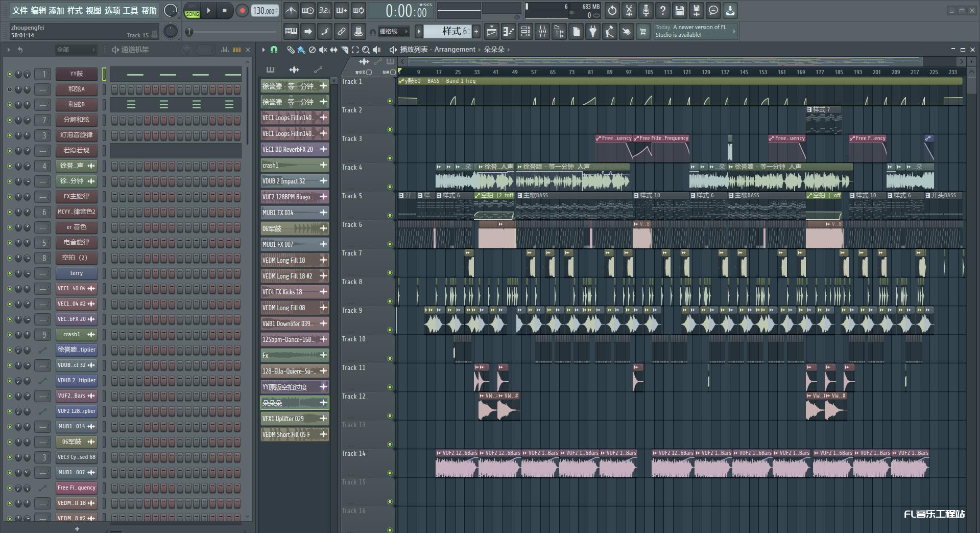Expand the news panel arrow
980x533 pixels.
click(x=734, y=31)
